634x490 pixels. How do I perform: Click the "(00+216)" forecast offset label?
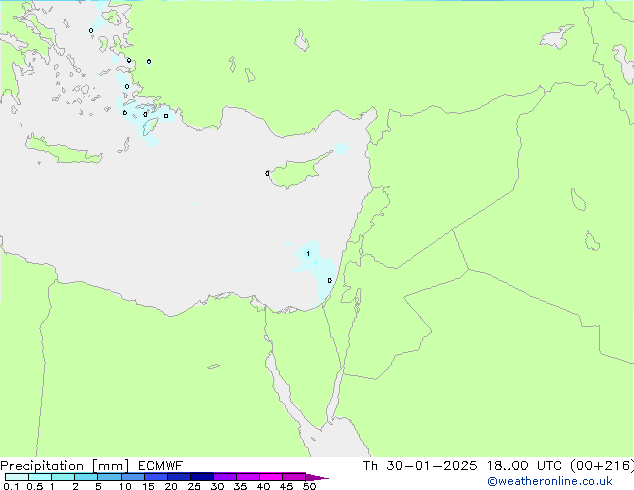602,466
